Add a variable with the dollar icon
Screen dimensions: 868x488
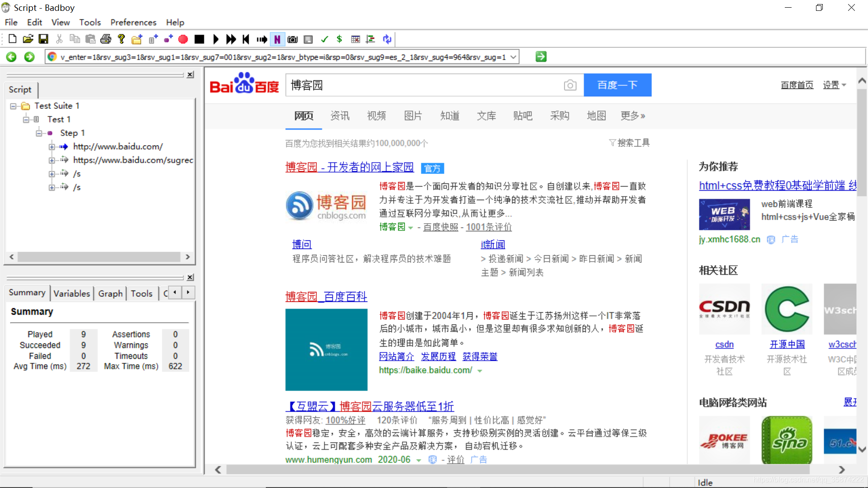pyautogui.click(x=340, y=39)
